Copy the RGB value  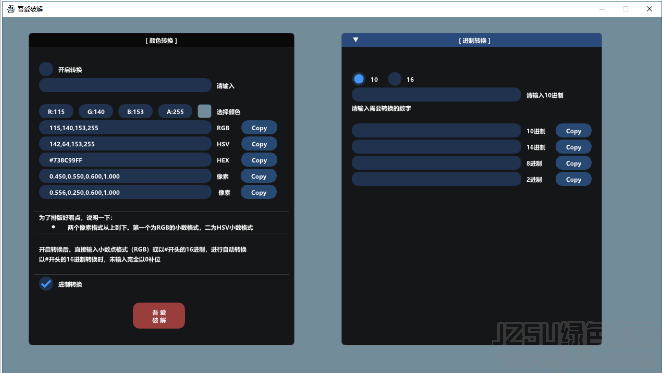point(259,128)
